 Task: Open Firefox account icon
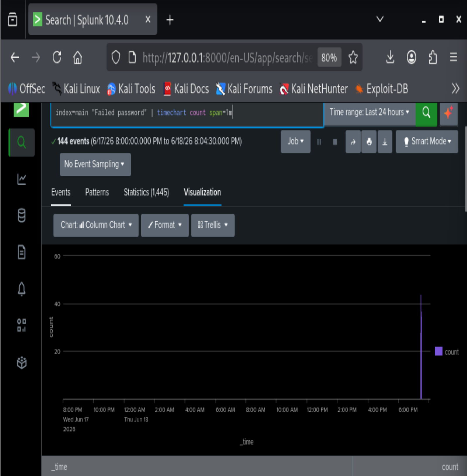click(411, 57)
